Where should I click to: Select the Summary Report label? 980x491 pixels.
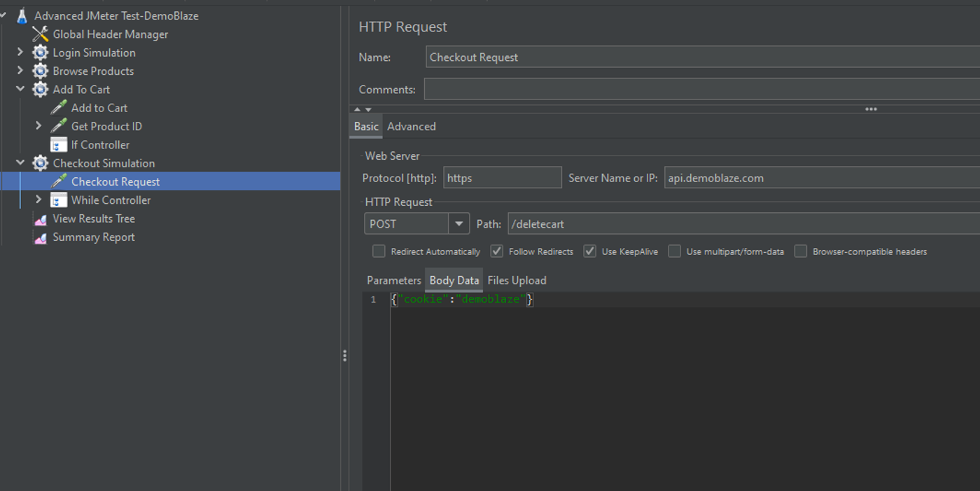[94, 237]
